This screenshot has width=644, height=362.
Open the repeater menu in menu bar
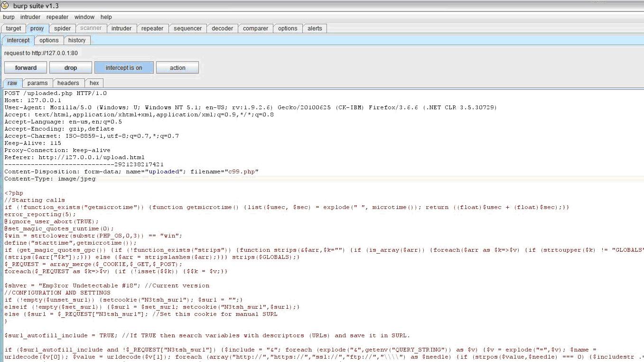point(57,17)
